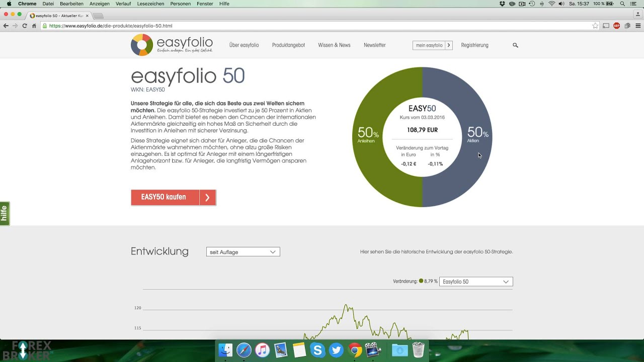This screenshot has height=362, width=644.
Task: Open the Dropbox menu bar icon
Action: coord(502,4)
